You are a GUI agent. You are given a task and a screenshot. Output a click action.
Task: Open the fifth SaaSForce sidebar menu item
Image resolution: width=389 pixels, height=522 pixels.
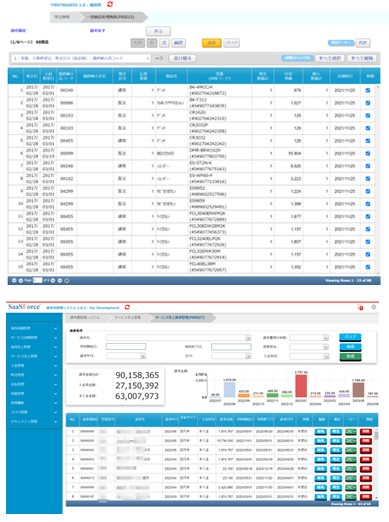34,365
